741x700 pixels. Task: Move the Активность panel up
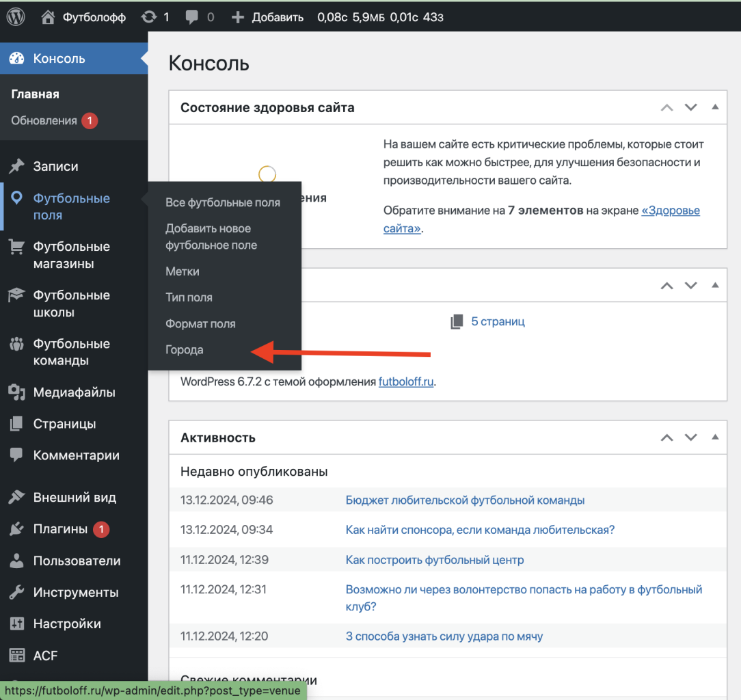[667, 437]
